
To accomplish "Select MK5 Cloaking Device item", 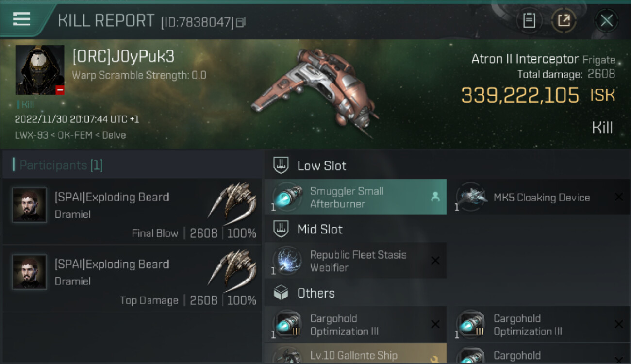I will (x=538, y=197).
